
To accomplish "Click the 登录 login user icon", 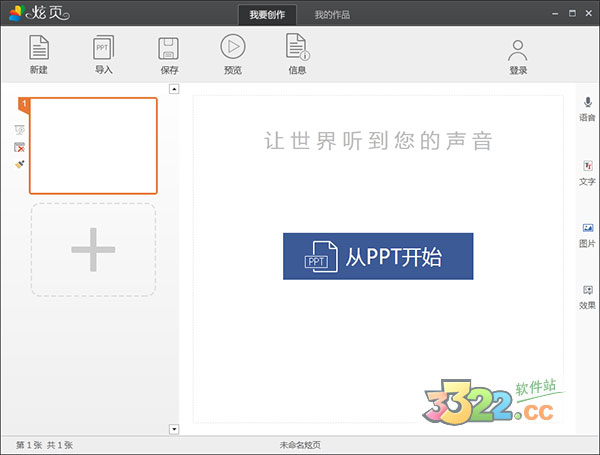I will [x=518, y=57].
